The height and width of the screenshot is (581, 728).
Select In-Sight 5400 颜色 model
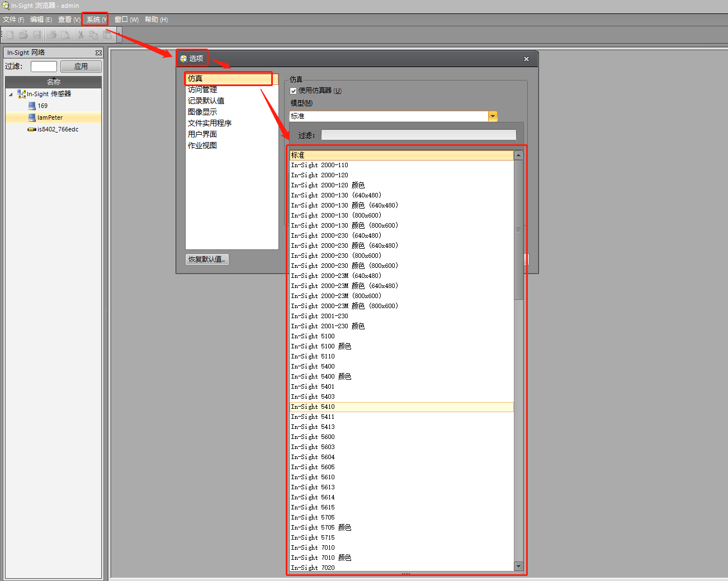(401, 377)
